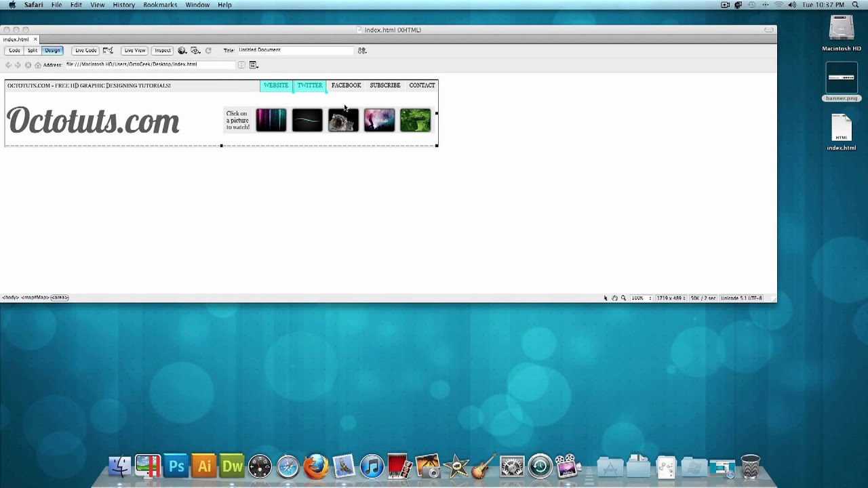Edit the document Title field
Viewport: 868px width, 488px height.
coord(295,50)
